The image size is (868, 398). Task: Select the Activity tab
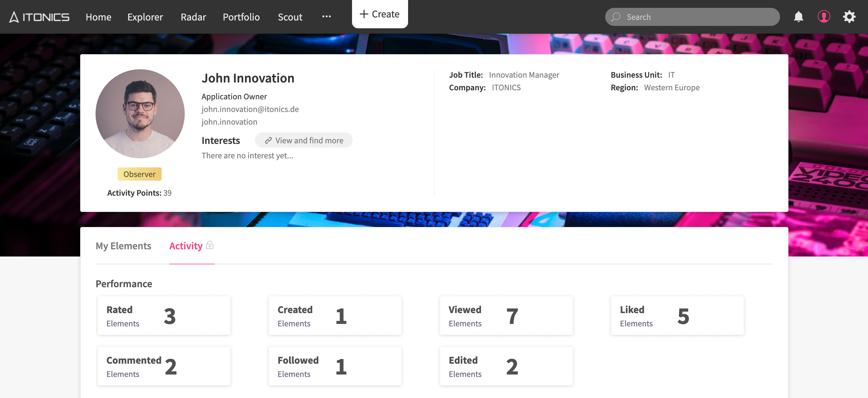tap(186, 246)
